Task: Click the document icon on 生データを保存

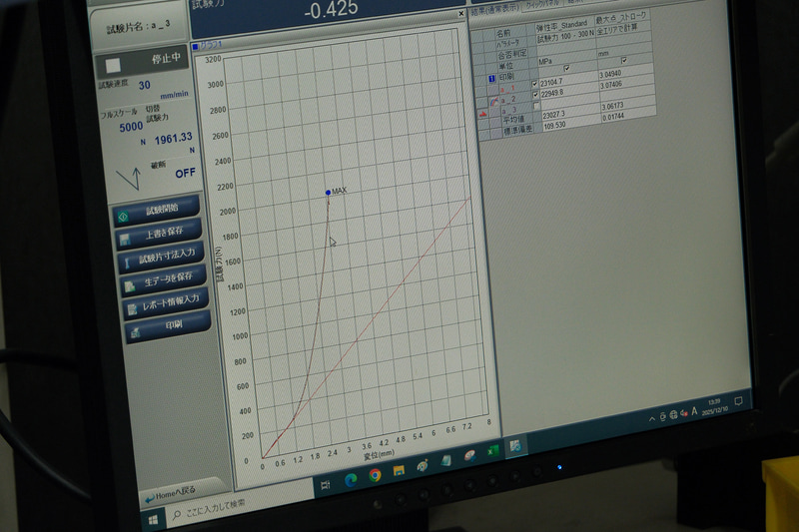Action: pyautogui.click(x=129, y=286)
